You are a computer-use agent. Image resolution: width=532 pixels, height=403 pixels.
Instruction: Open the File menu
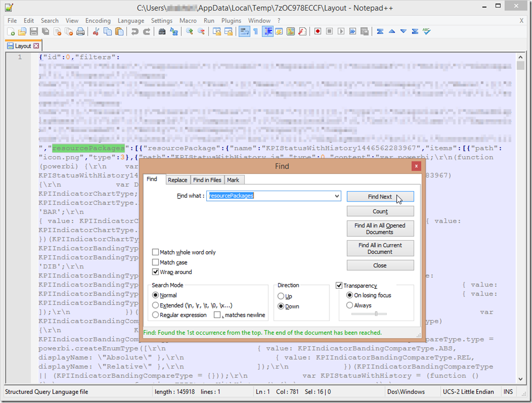[12, 21]
